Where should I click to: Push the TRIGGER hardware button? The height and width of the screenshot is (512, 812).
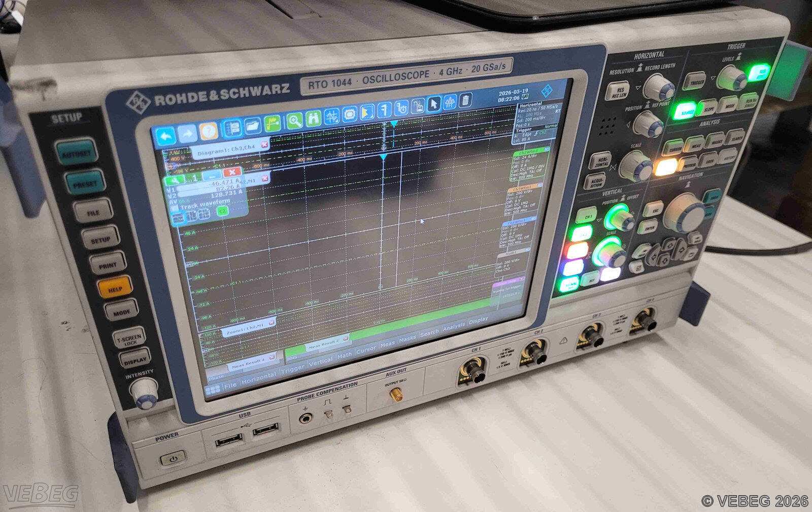(x=694, y=82)
